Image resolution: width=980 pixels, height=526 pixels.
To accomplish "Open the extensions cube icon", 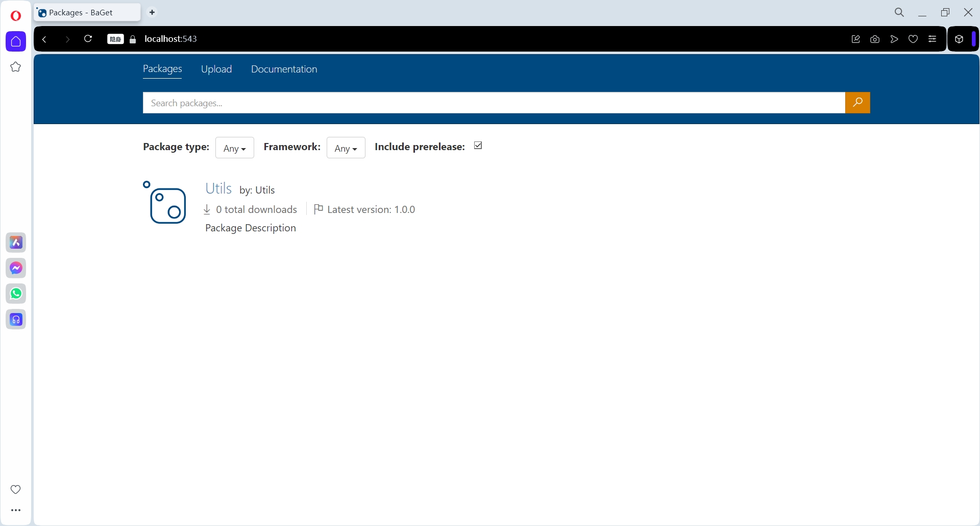I will [x=959, y=39].
